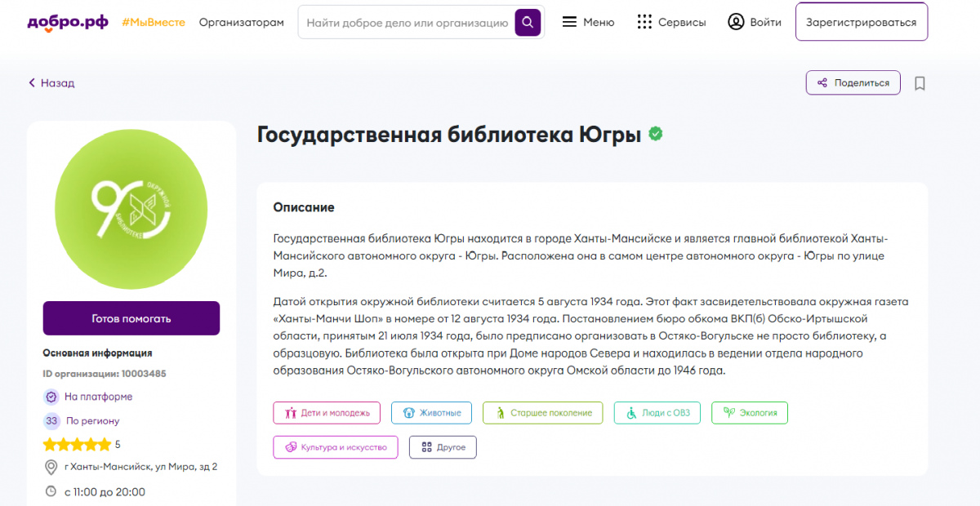This screenshot has width=980, height=506.
Task: Click the wheelchair Люди с ОВЗ icon
Action: click(x=631, y=413)
